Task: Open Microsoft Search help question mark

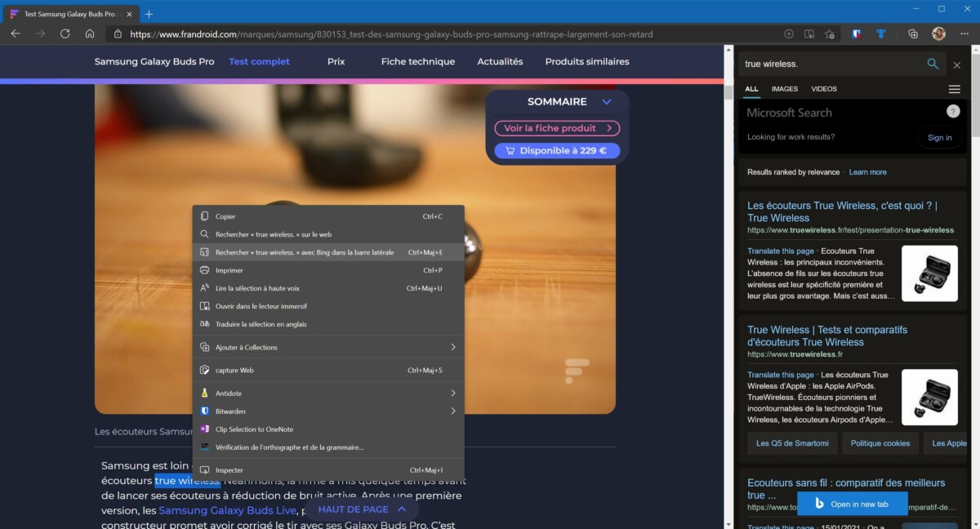Action: pyautogui.click(x=953, y=112)
